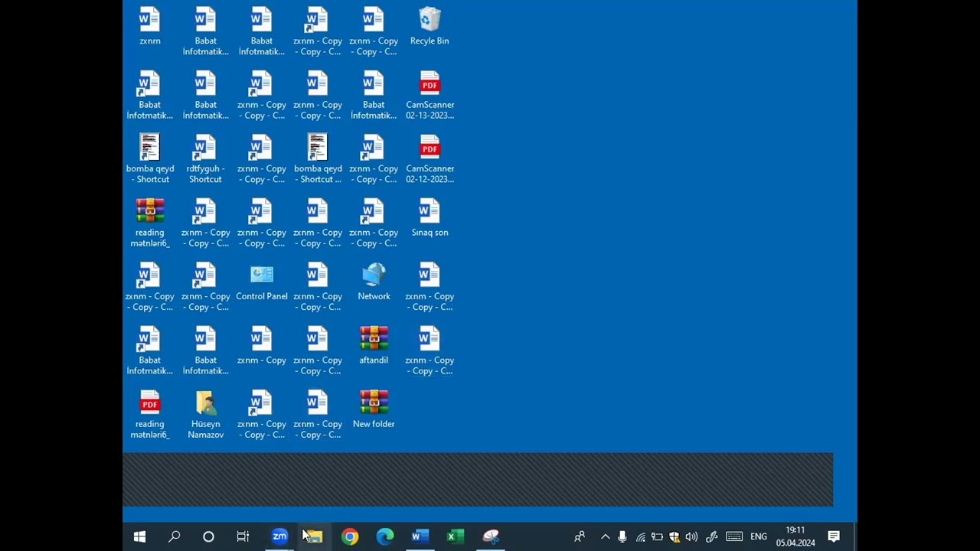Open File Explorer from taskbar

point(314,536)
